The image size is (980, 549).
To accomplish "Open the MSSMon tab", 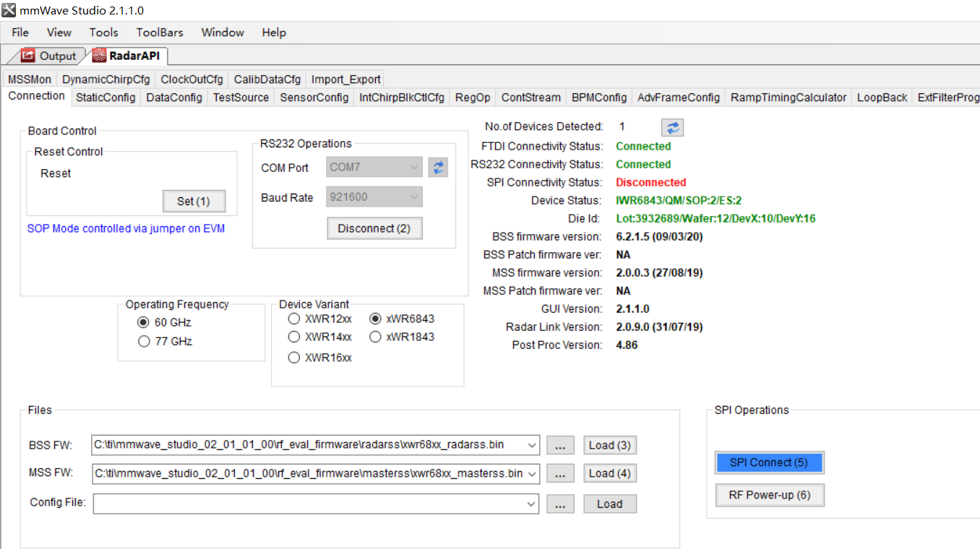I will (x=30, y=79).
